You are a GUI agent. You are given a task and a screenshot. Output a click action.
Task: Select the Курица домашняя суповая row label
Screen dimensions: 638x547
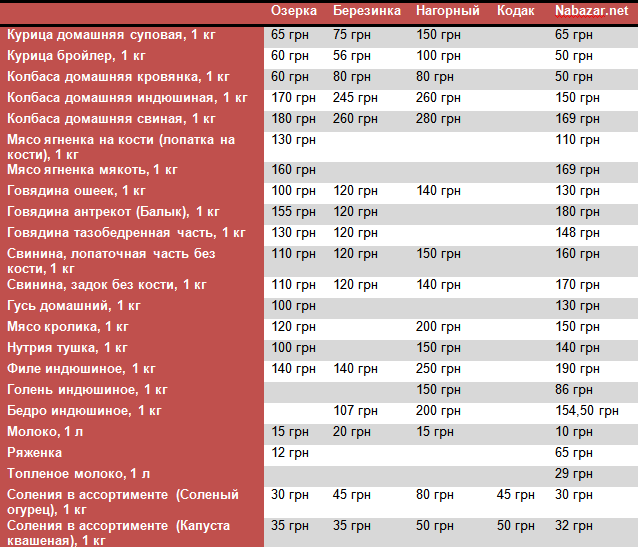coord(112,35)
